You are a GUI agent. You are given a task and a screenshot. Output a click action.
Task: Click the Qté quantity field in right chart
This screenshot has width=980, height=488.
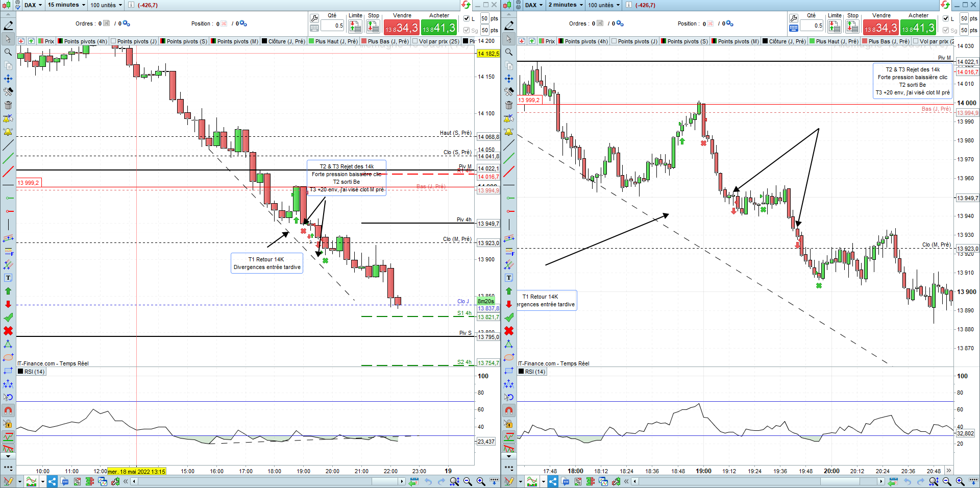tap(812, 26)
